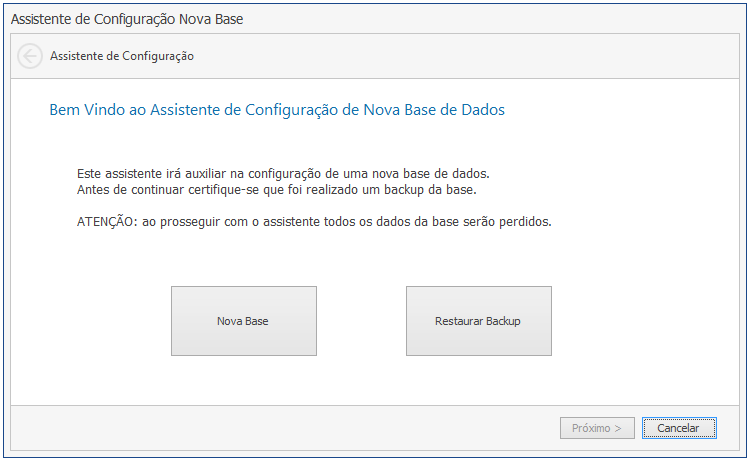The image size is (751, 463).
Task: Click the Assistente de Configuração header label
Action: tap(122, 56)
